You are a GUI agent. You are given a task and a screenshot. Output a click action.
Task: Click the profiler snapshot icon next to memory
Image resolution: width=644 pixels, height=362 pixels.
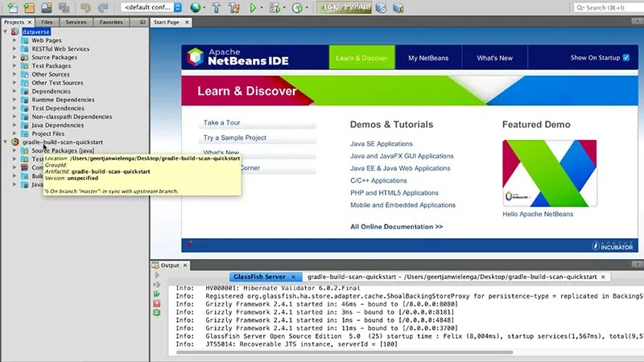381,7
